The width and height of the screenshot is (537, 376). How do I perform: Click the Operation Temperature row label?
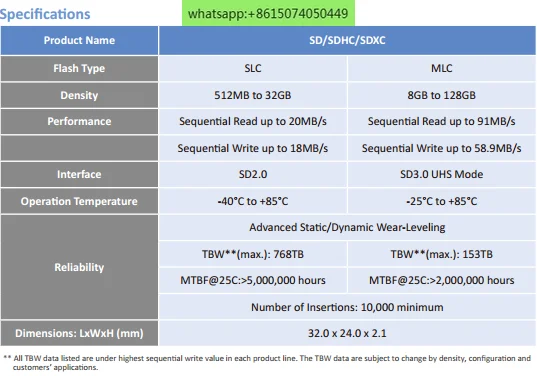click(x=79, y=201)
